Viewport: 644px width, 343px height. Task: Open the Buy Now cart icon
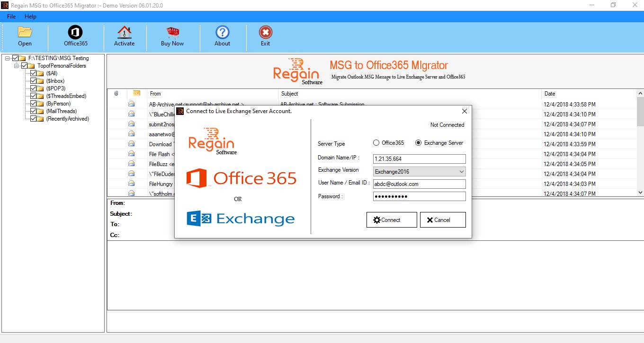click(x=172, y=32)
